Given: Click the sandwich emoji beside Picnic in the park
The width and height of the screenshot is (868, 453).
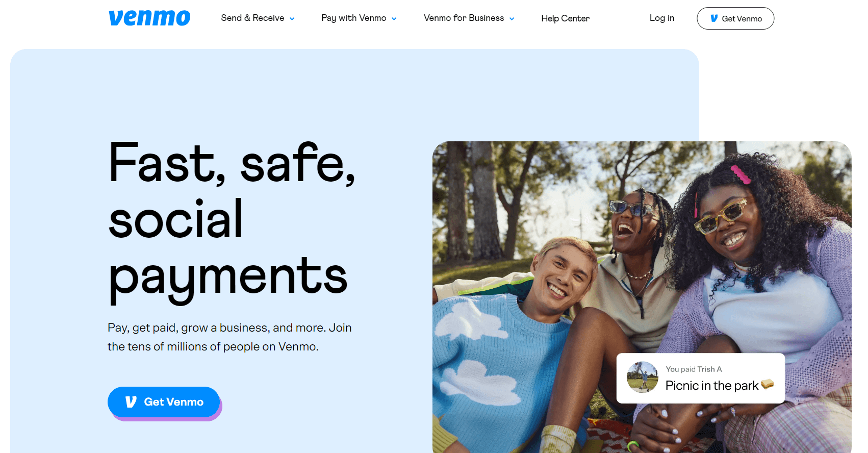Looking at the screenshot, I should (x=768, y=384).
